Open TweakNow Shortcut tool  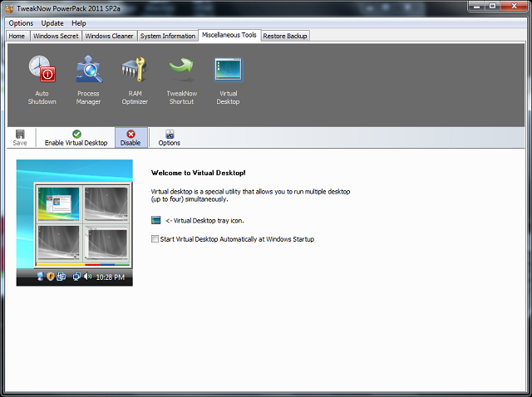click(x=181, y=81)
